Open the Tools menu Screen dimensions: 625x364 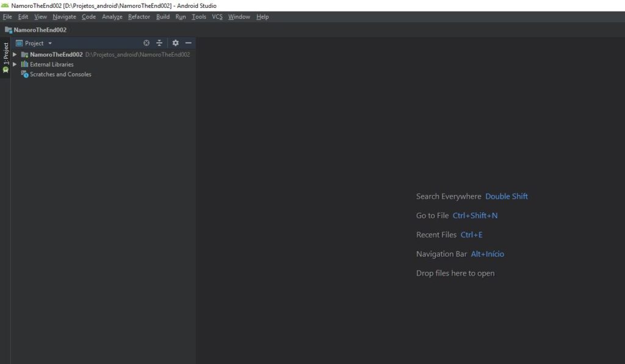(x=198, y=16)
